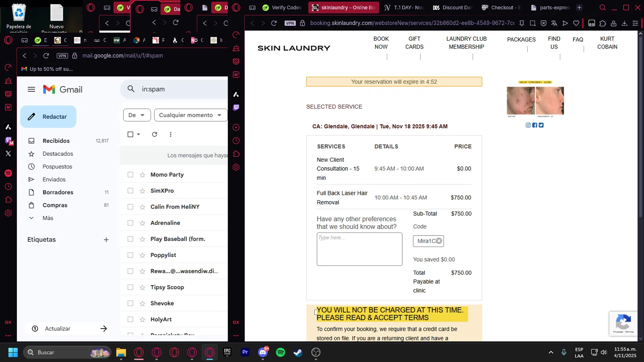Screen dimensions: 644x362
Task: Select the Adrenaline email checkbox
Action: (131, 223)
